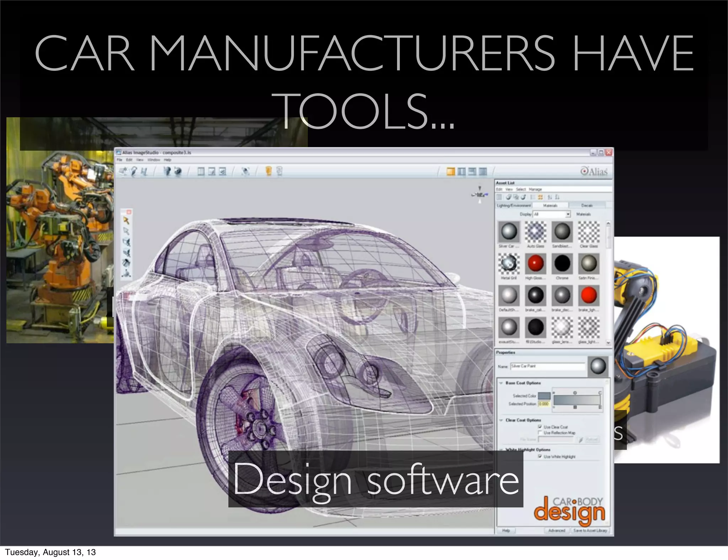The width and height of the screenshot is (728, 560).
Task: Click the Alias logo in the toolbar
Action: 594,172
